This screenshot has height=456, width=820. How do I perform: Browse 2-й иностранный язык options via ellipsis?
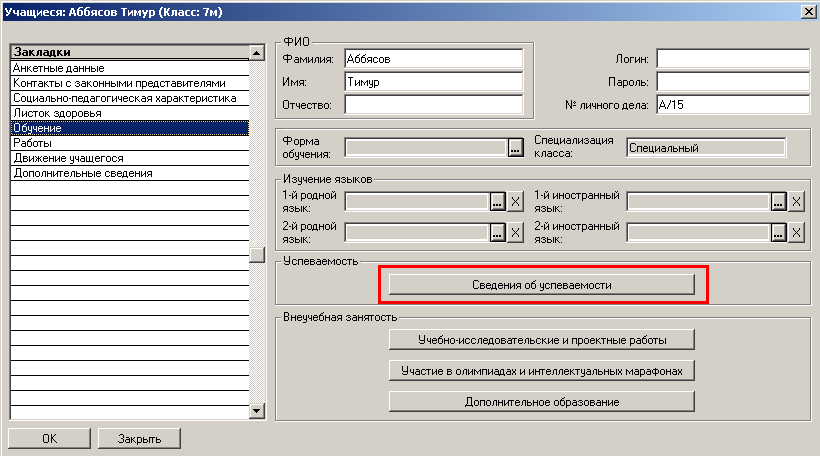[x=778, y=232]
